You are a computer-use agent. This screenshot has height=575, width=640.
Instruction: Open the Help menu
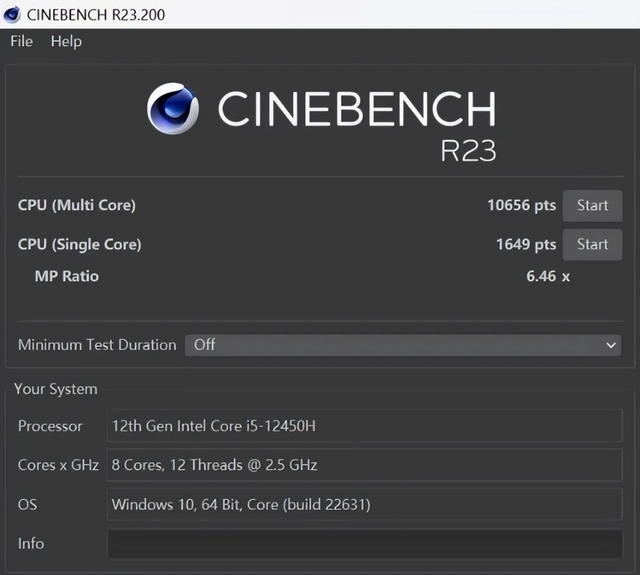pyautogui.click(x=66, y=42)
